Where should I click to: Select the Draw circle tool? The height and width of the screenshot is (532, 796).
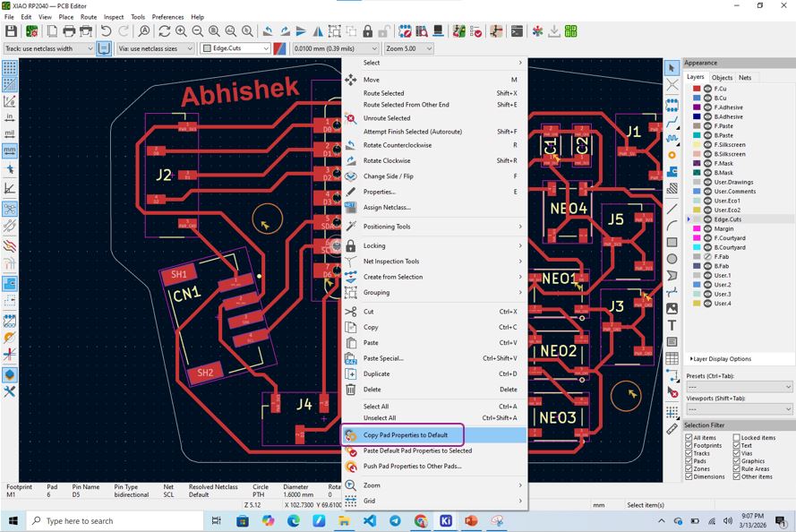coord(672,259)
